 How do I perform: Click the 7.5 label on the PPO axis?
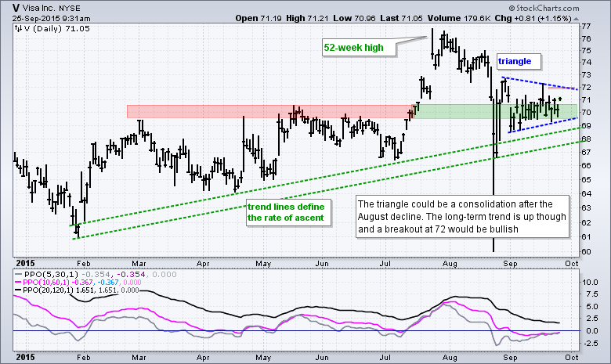tap(591, 294)
